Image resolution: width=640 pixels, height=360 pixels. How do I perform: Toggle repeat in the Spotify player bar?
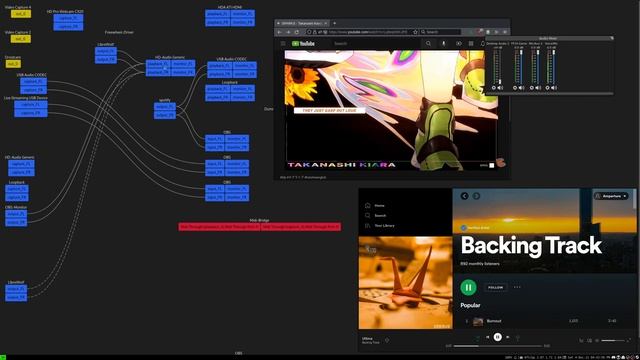tap(518, 338)
